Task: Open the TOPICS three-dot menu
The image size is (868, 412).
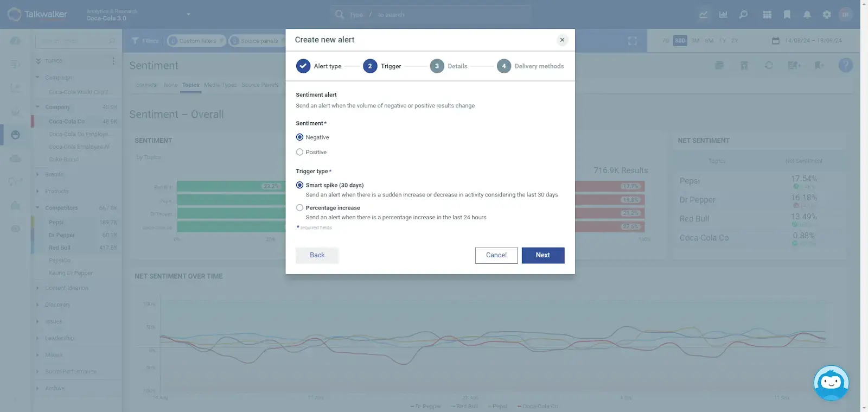Action: click(x=113, y=61)
